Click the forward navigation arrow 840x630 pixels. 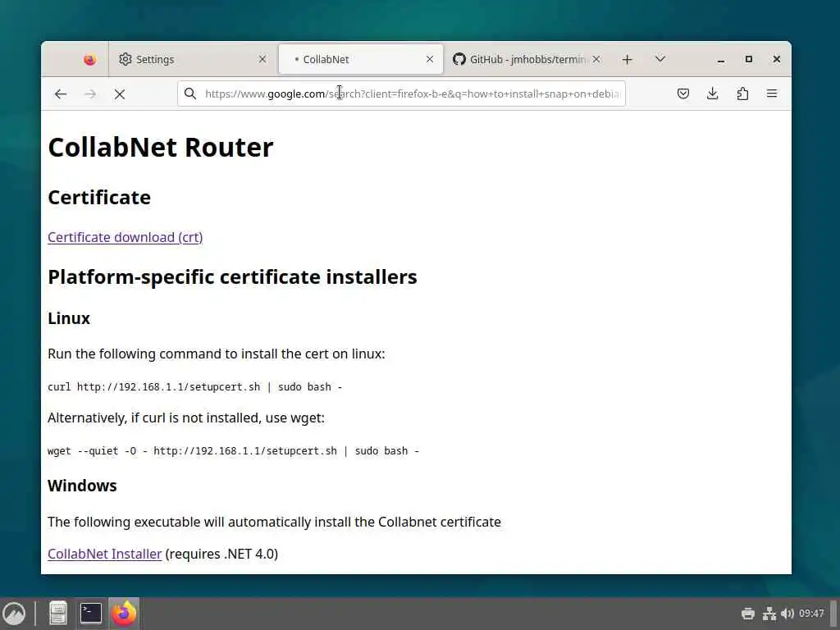[90, 94]
